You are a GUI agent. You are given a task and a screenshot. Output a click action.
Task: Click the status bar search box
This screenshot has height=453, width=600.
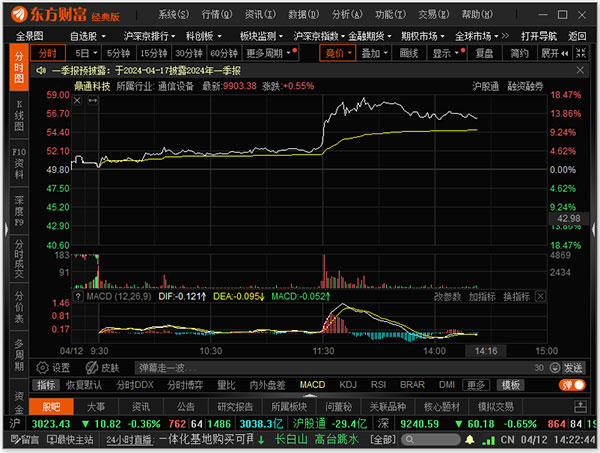(430, 440)
